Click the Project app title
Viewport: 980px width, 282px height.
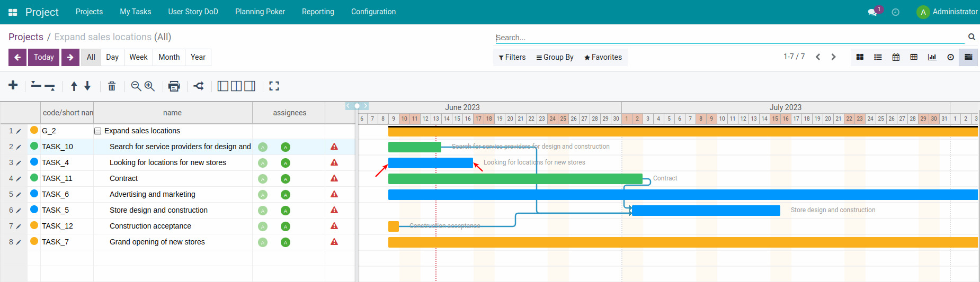42,12
